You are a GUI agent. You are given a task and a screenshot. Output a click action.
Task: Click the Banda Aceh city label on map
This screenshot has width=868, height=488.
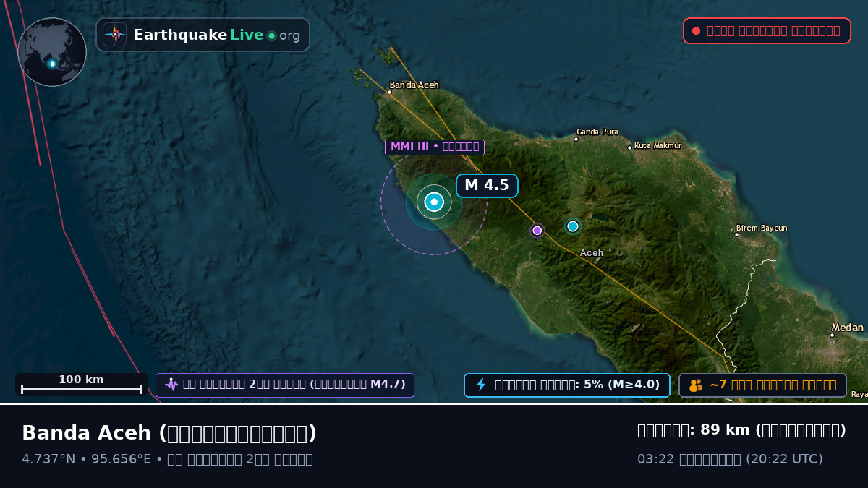tap(414, 85)
